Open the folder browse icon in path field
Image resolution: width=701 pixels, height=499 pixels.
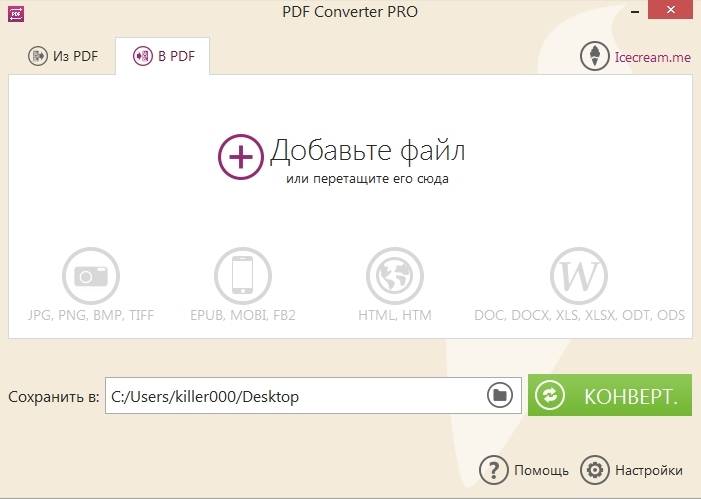click(x=499, y=395)
